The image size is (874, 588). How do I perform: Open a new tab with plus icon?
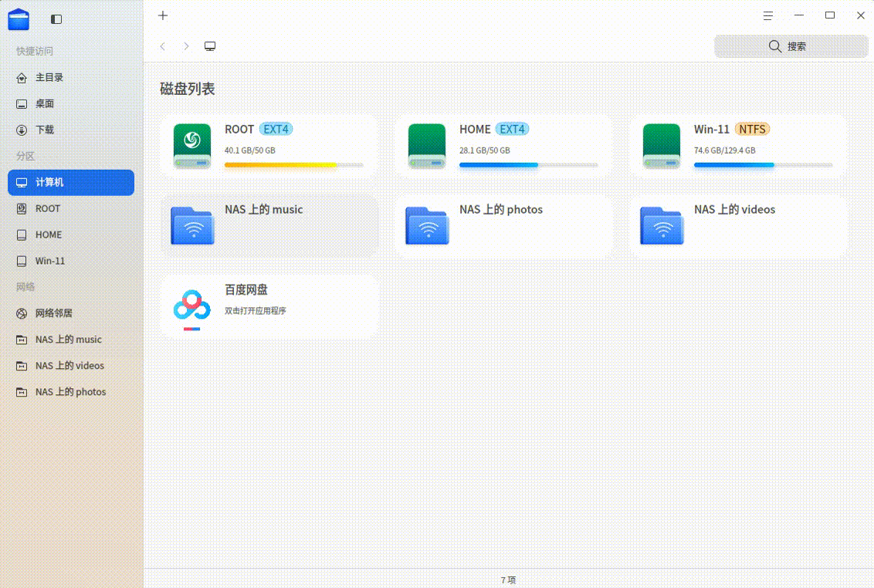tap(163, 15)
